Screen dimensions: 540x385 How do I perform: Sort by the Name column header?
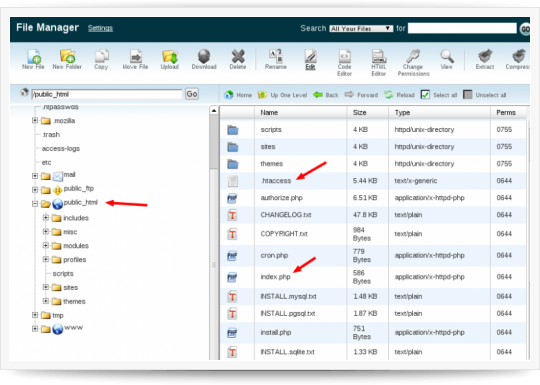click(x=301, y=113)
